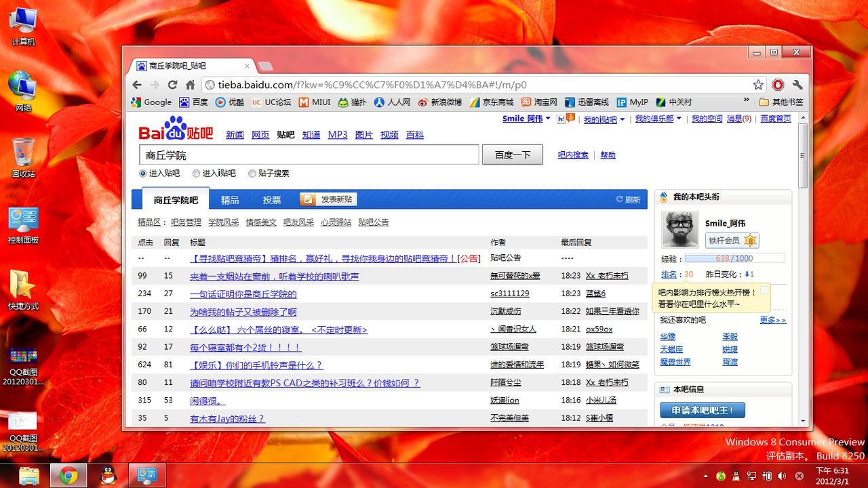868x488 pixels.
Task: Open the 魔兽世界 bar link
Action: coord(675,362)
